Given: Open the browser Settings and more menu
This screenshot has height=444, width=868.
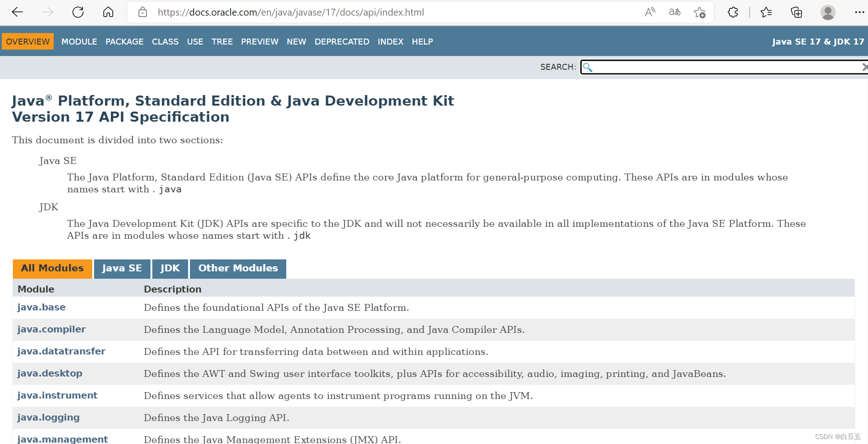Looking at the screenshot, I should (x=859, y=12).
